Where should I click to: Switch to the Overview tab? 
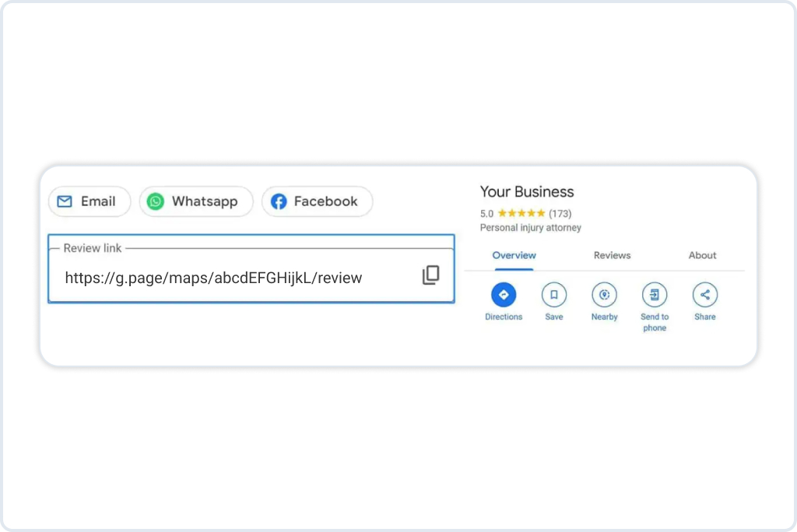(x=514, y=255)
